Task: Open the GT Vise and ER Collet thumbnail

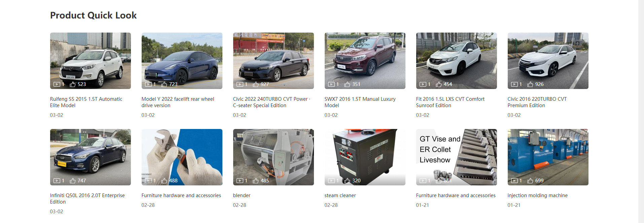Action: click(457, 157)
